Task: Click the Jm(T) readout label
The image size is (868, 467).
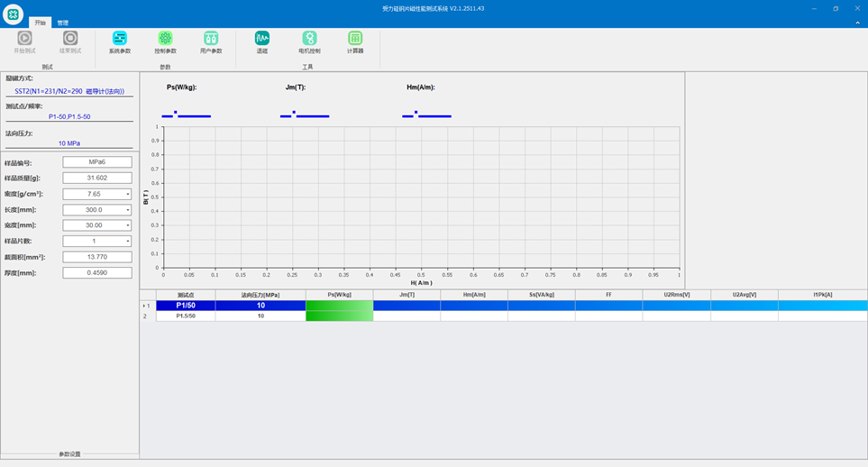Action: pos(296,87)
